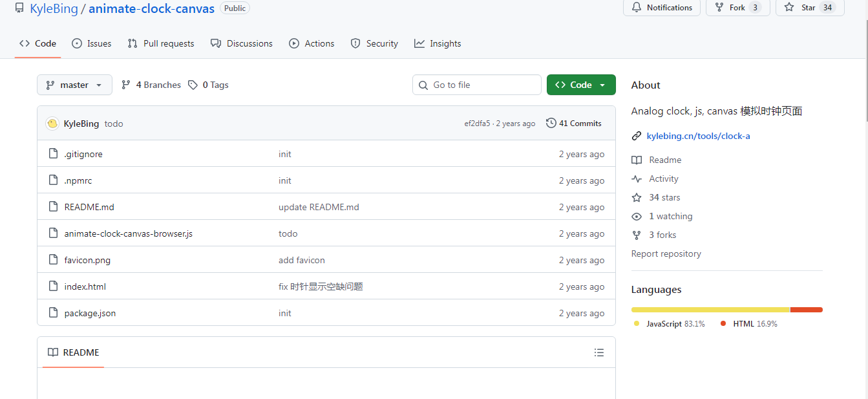The width and height of the screenshot is (868, 399).
Task: Switch to the Code tab
Action: pos(37,43)
